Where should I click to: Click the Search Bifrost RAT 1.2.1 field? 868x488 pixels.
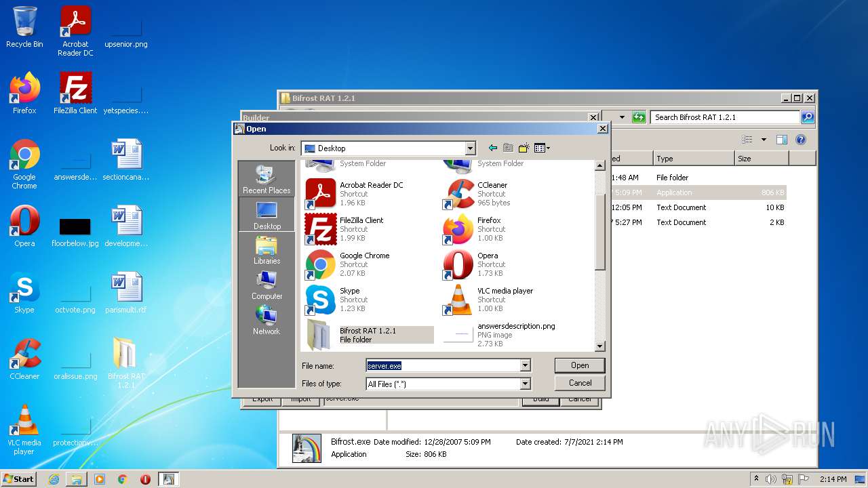(725, 117)
